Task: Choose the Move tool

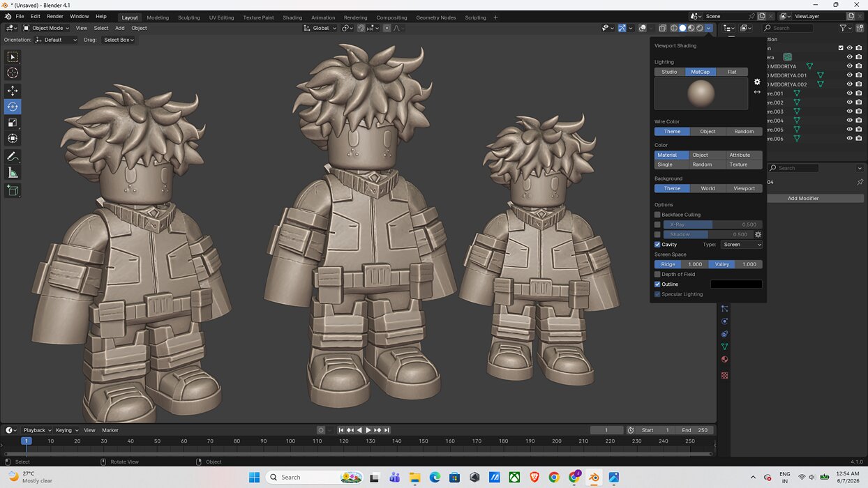Action: [13, 91]
